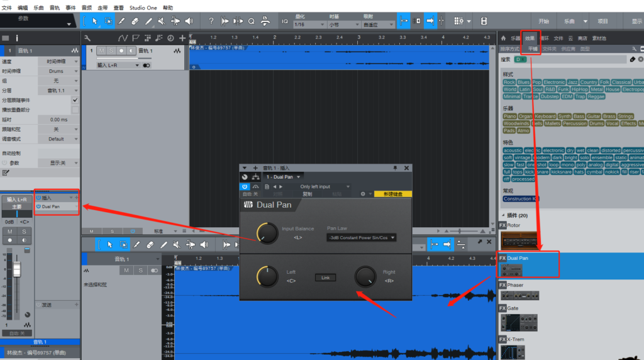
Task: Open track list hamburger icon
Action: [x=5, y=38]
